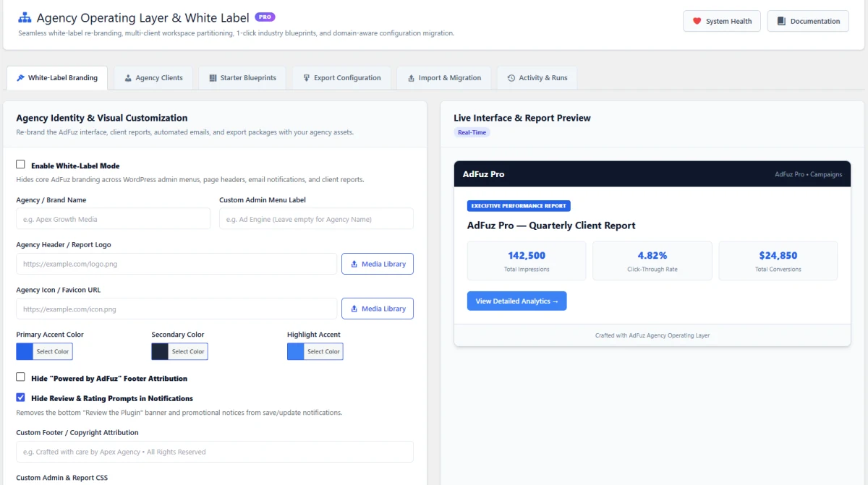Image resolution: width=868 pixels, height=485 pixels.
Task: Click the history icon on Activity & Runs tab
Action: [511, 78]
